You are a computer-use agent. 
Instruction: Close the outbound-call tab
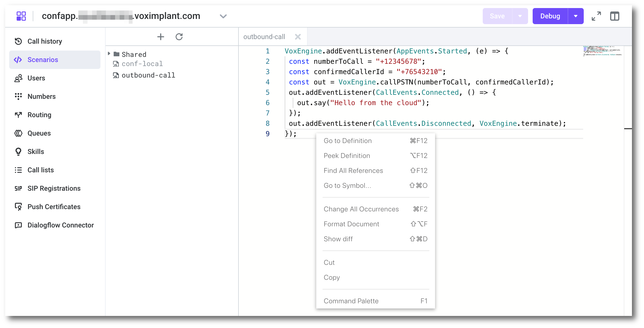pos(298,37)
